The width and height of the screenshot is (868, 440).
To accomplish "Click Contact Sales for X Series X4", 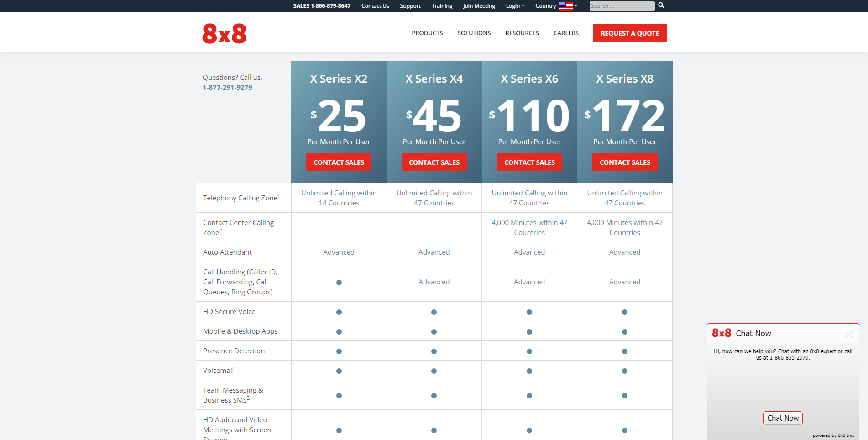I will click(434, 162).
